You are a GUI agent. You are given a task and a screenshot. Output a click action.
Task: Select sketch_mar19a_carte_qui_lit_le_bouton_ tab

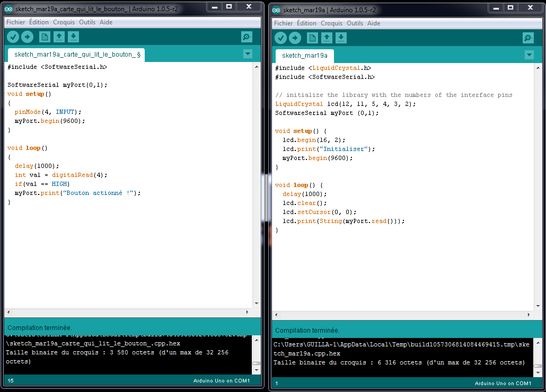[x=76, y=55]
